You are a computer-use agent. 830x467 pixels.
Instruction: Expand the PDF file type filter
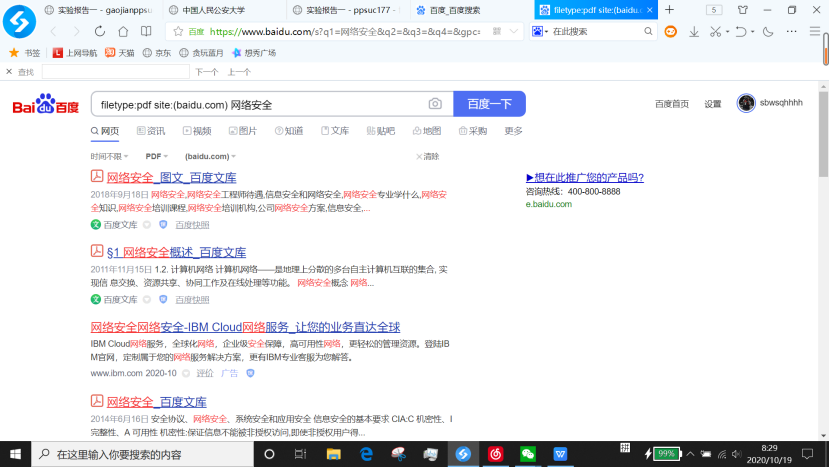pyautogui.click(x=156, y=156)
